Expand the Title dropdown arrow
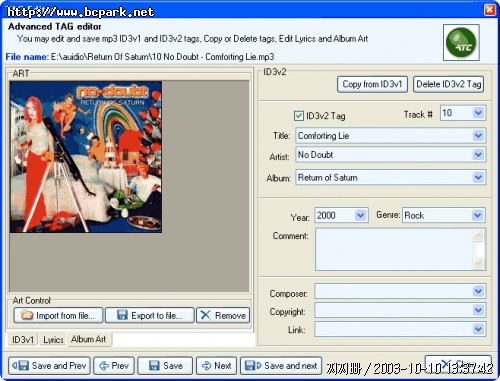Viewport: 500px width, 381px height. (x=478, y=136)
